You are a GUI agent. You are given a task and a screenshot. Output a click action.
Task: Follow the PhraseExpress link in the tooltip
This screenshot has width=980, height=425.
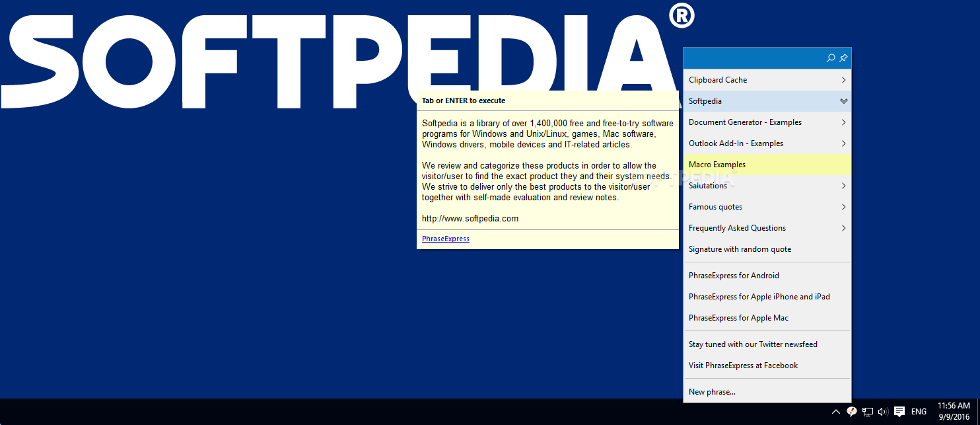pyautogui.click(x=446, y=239)
